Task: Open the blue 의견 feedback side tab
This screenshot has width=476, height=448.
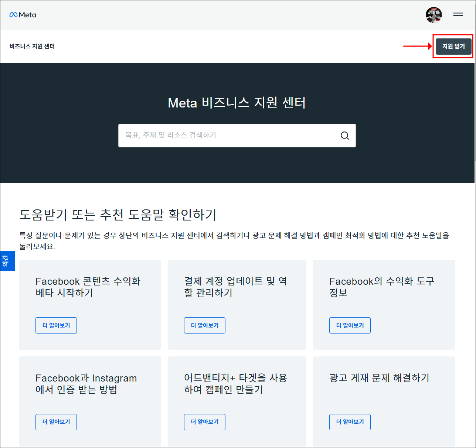Action: point(7,261)
